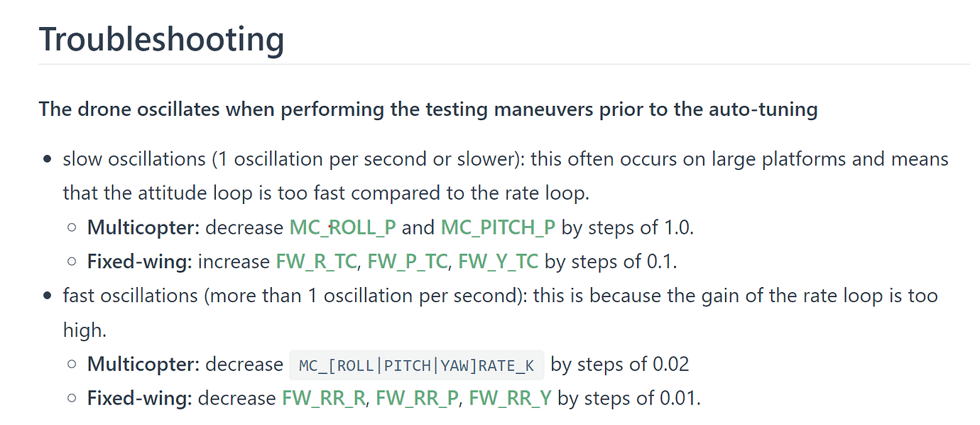
Task: Click Fixed-wing label beside FW_RR_R
Action: pyautogui.click(x=140, y=398)
